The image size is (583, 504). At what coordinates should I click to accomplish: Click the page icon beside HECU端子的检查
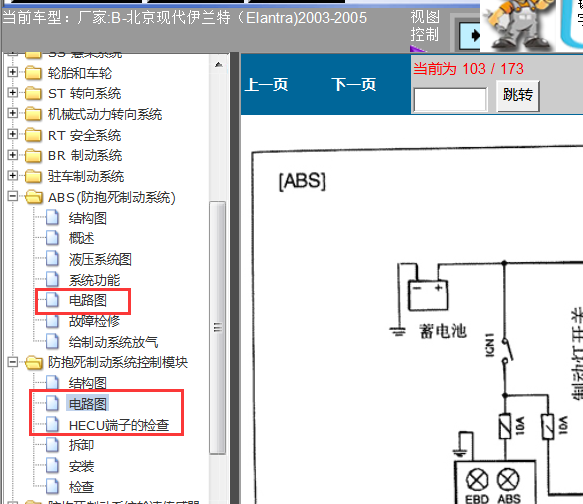(x=52, y=424)
